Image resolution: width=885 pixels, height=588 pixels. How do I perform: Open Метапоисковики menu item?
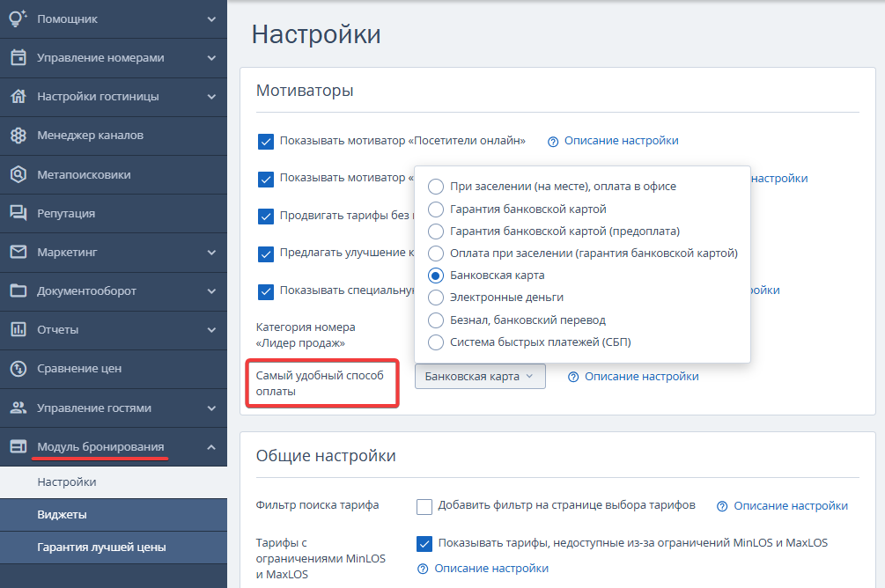[114, 175]
